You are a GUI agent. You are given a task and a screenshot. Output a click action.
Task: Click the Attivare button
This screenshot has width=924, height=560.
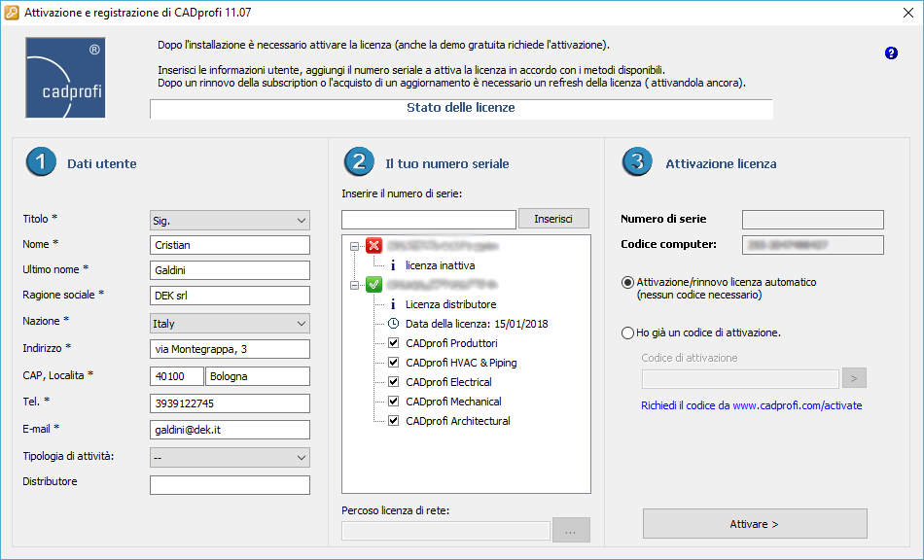(755, 523)
